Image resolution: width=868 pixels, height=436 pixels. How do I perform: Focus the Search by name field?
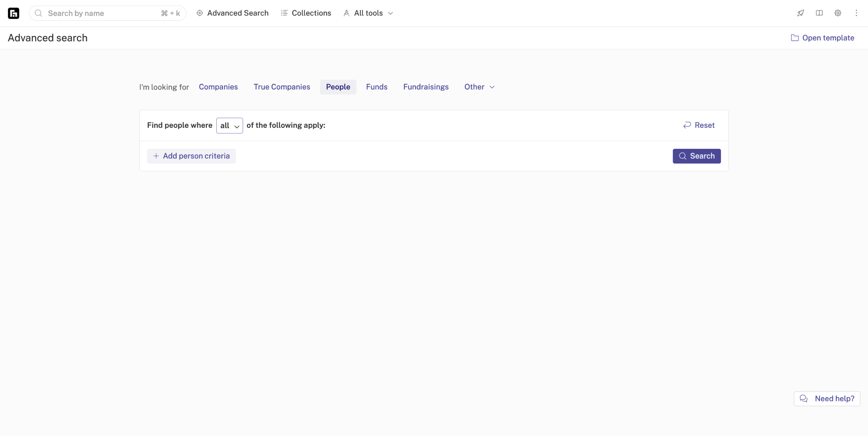[102, 13]
